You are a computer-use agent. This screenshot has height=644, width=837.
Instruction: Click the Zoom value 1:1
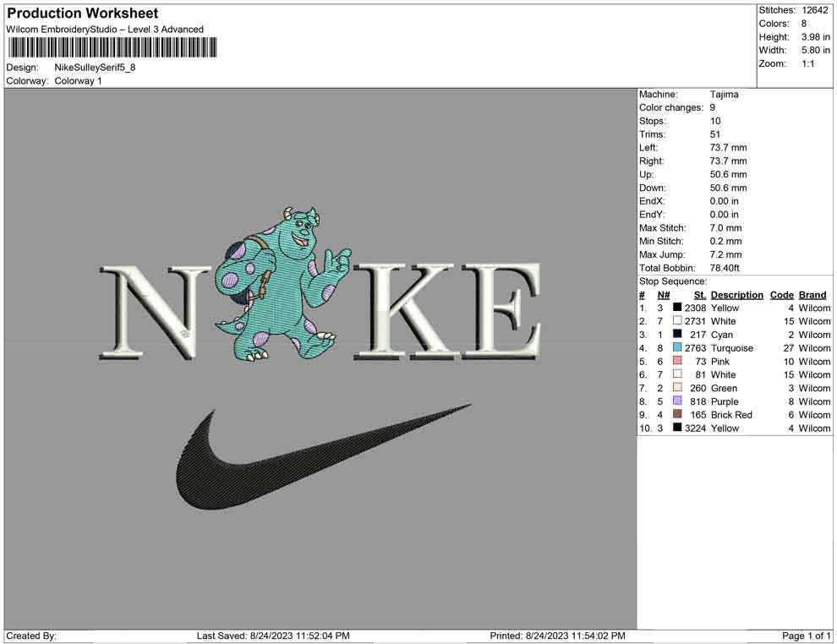808,63
